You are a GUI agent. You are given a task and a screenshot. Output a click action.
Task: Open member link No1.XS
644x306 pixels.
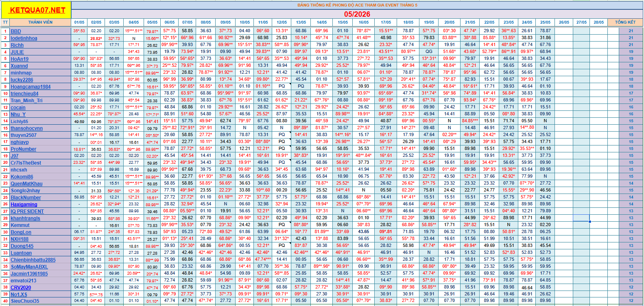coord(19,295)
